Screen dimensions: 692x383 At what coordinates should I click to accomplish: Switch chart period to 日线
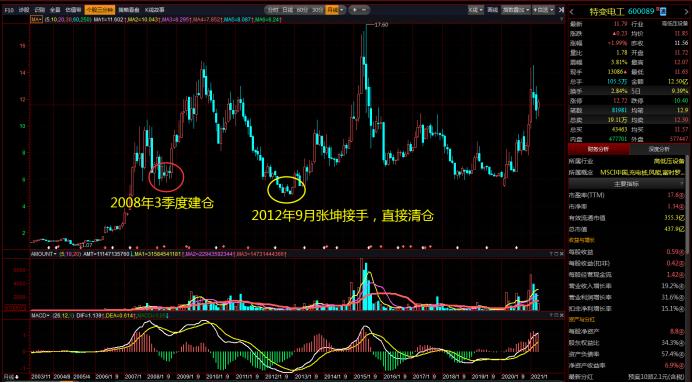click(x=287, y=9)
